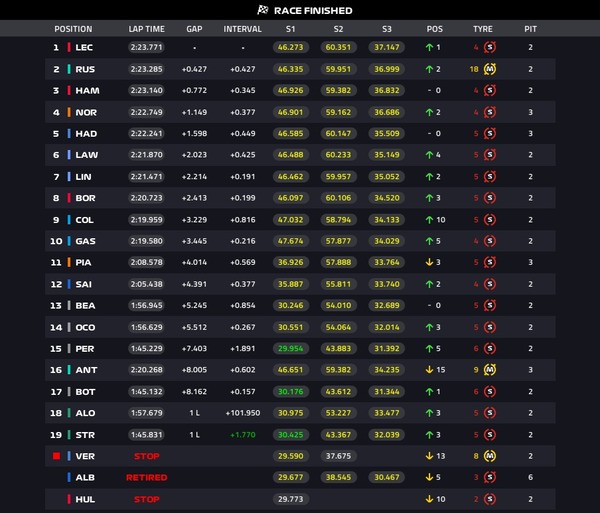600x513 pixels.
Task: Select driver name BOR
Action: [x=85, y=198]
